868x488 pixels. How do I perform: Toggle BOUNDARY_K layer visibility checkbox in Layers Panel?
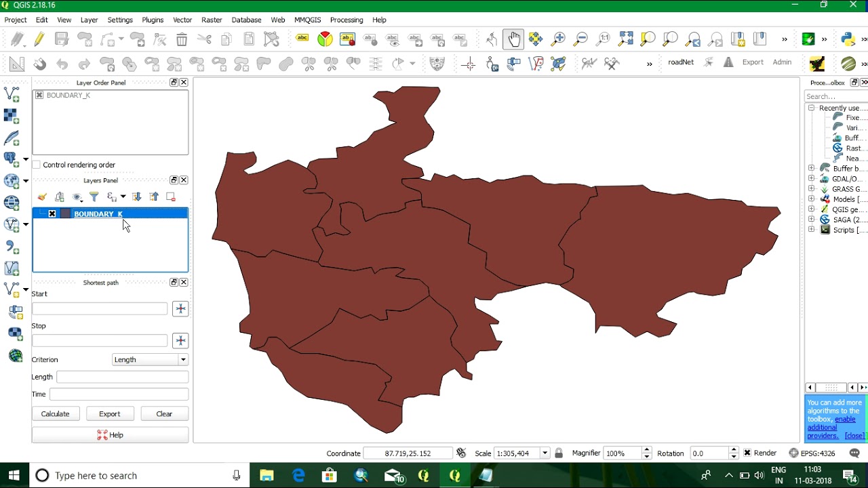[52, 214]
